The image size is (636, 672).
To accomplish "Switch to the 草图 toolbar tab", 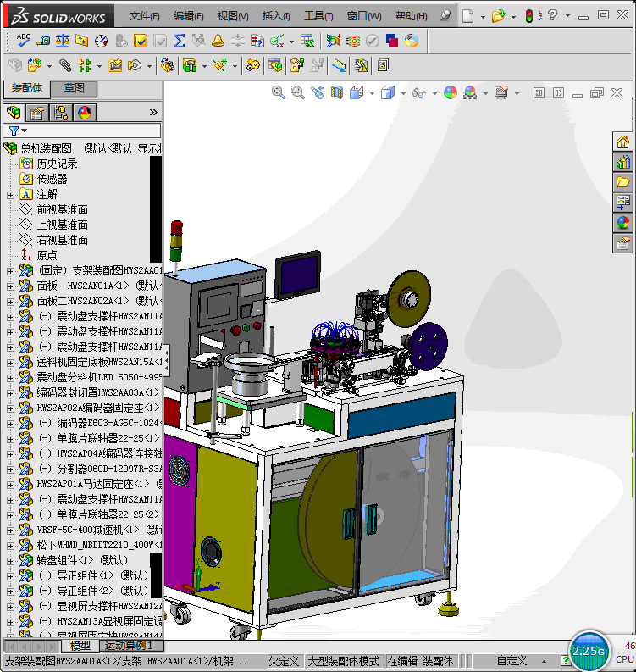I will click(74, 89).
